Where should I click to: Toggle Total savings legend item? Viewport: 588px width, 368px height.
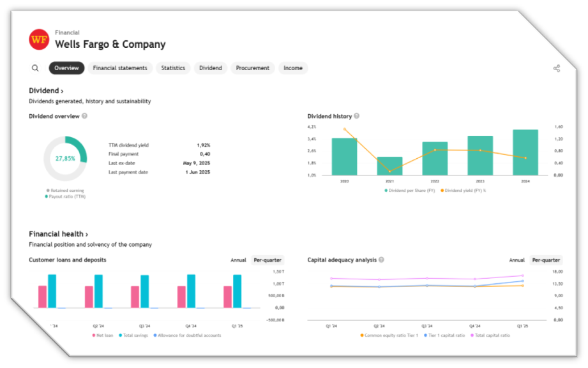(133, 335)
